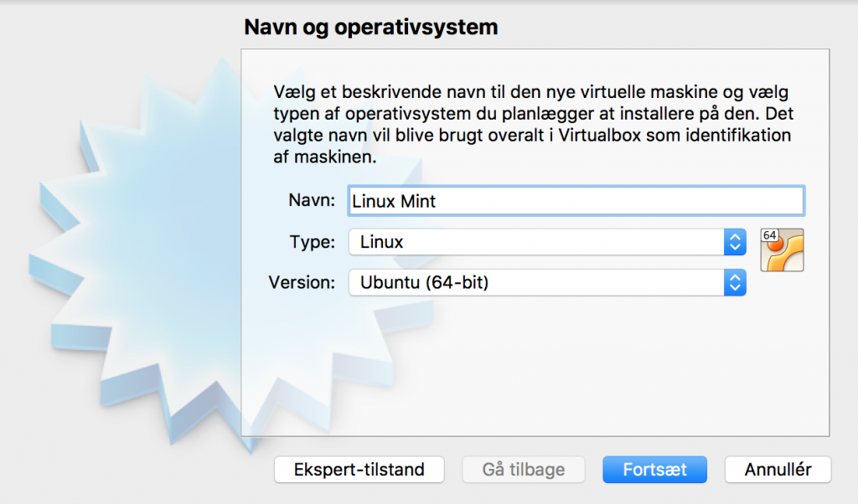This screenshot has height=504, width=858.
Task: Click the Version: label
Action: click(x=302, y=283)
